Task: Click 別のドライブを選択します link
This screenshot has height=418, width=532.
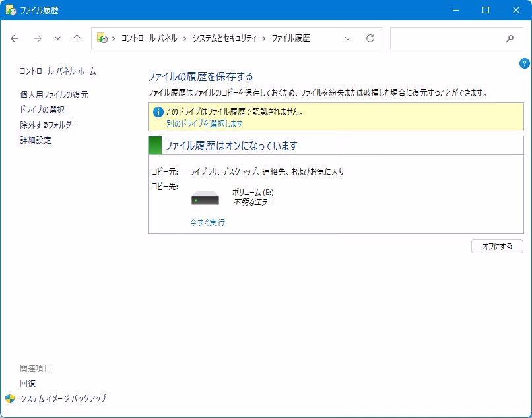Action: click(204, 123)
